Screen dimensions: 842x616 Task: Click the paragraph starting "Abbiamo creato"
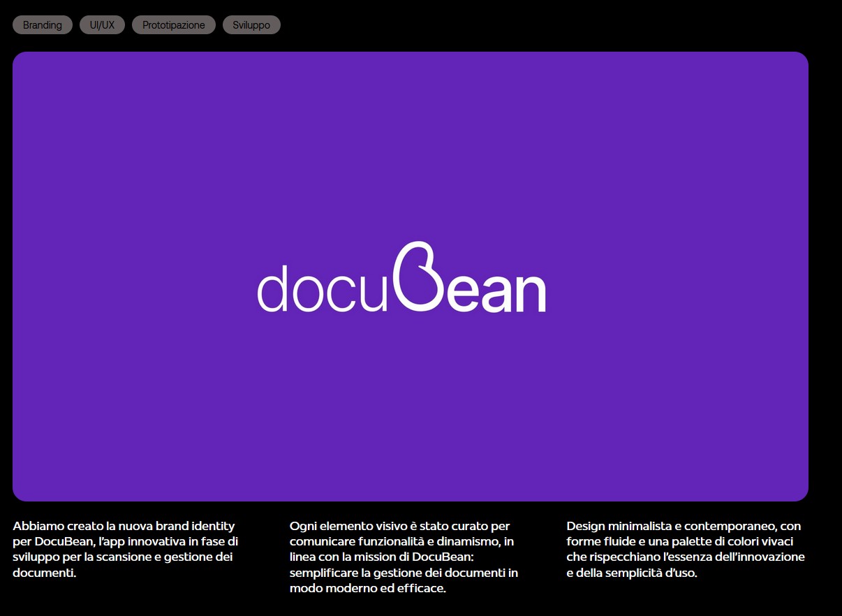[126, 549]
